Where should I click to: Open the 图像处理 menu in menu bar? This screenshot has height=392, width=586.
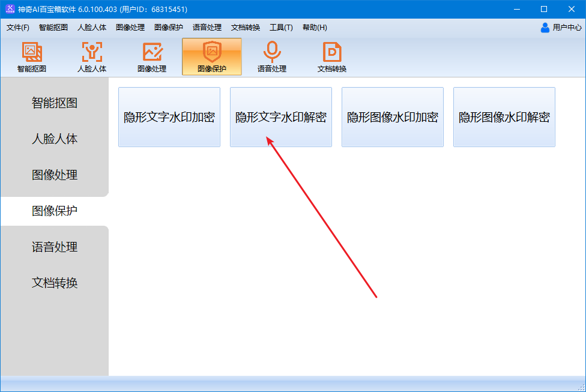click(130, 28)
